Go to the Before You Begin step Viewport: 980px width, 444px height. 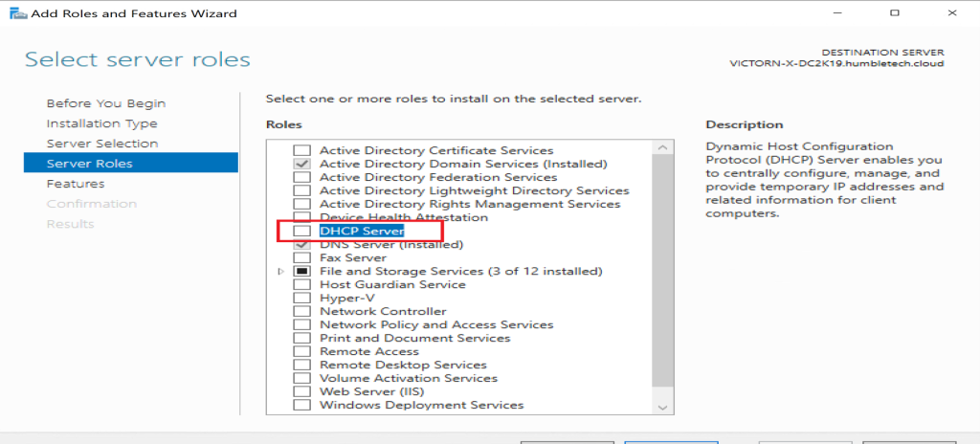pyautogui.click(x=105, y=103)
